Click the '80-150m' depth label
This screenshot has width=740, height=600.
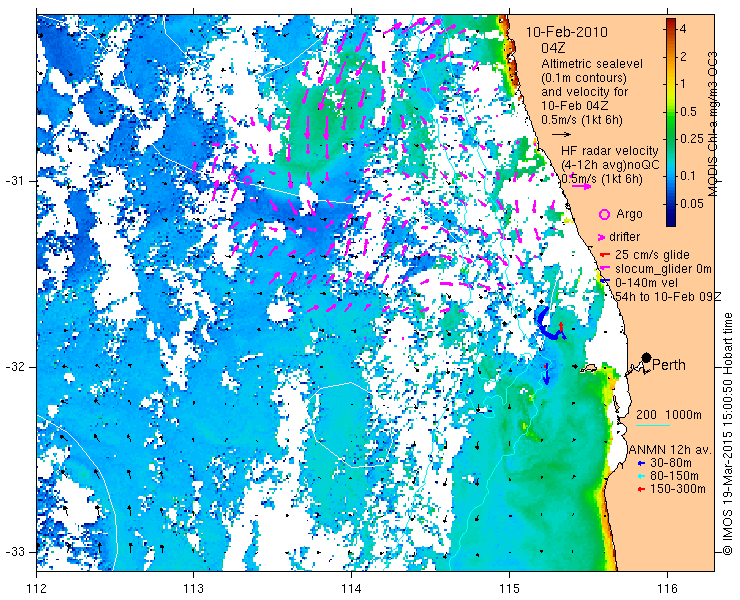point(674,476)
